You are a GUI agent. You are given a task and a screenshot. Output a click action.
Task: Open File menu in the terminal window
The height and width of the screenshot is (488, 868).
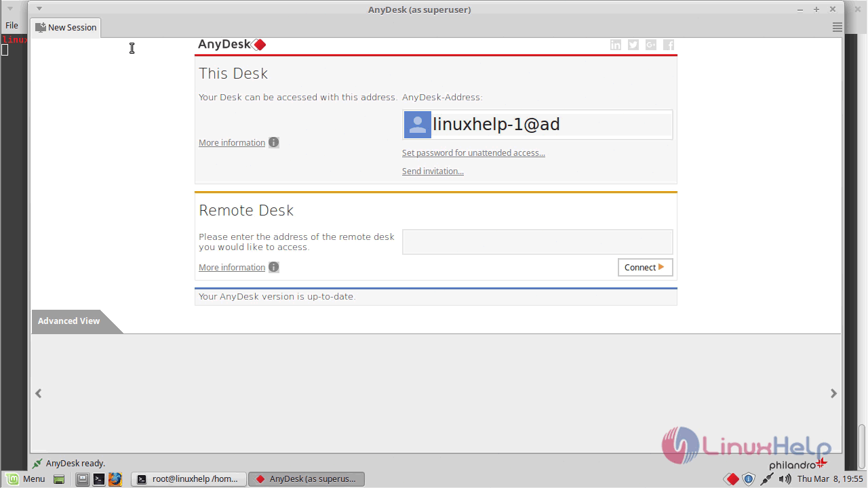(12, 25)
